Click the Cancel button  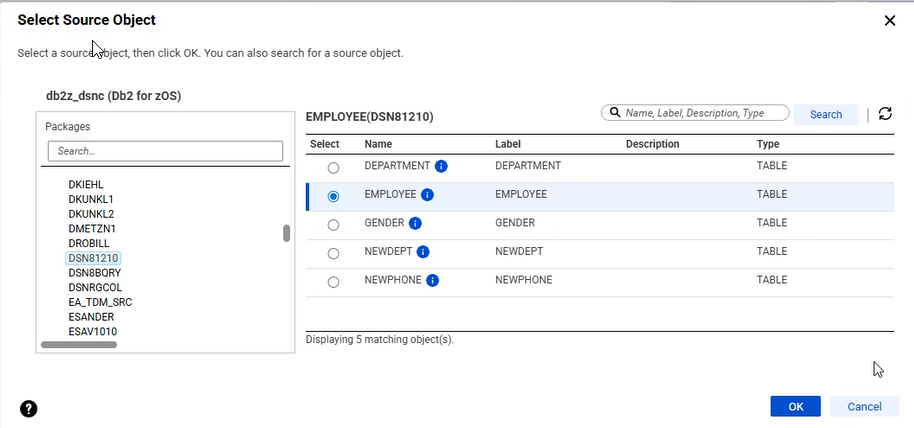pyautogui.click(x=864, y=406)
